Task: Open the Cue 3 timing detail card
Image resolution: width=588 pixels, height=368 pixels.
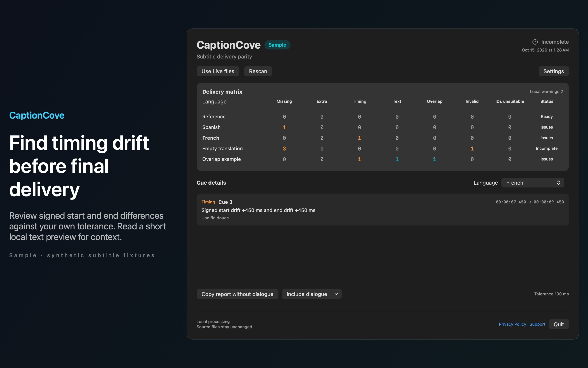Action: (x=382, y=210)
